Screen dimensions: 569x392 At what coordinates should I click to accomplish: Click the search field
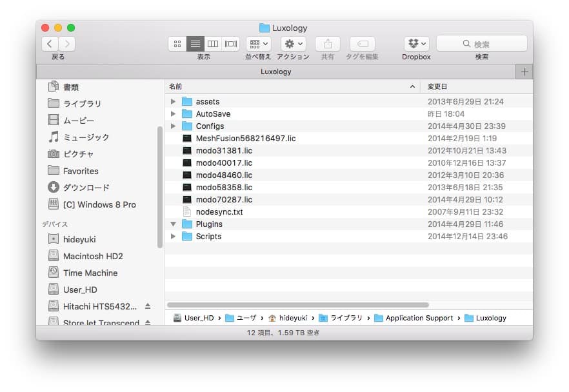[x=481, y=44]
